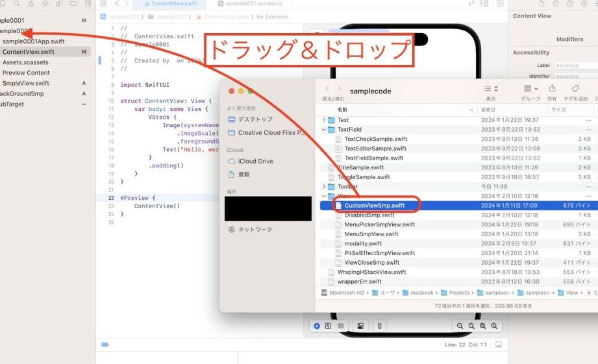Open the Finder Group dropdown
The width and height of the screenshot is (598, 364).
coord(530,89)
